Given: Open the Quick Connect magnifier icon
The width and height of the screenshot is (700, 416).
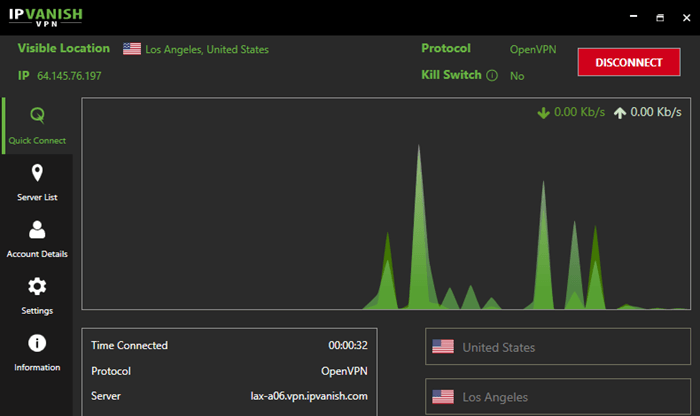Looking at the screenshot, I should tap(37, 115).
